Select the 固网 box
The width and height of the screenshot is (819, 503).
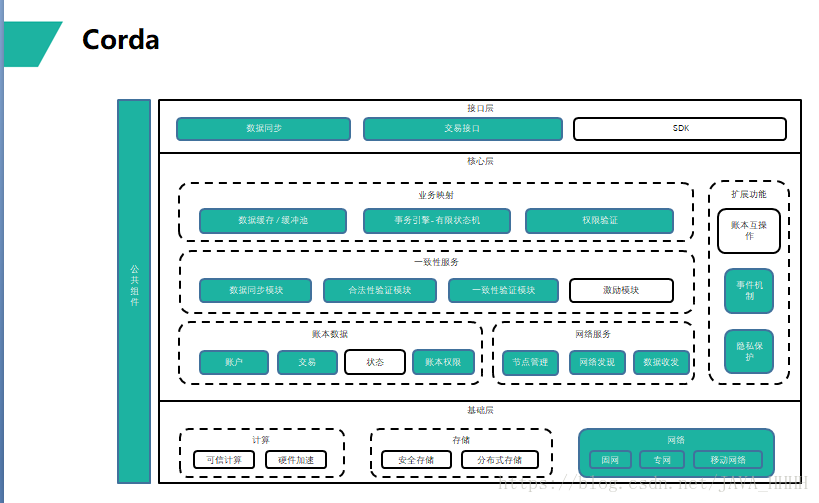pyautogui.click(x=610, y=460)
